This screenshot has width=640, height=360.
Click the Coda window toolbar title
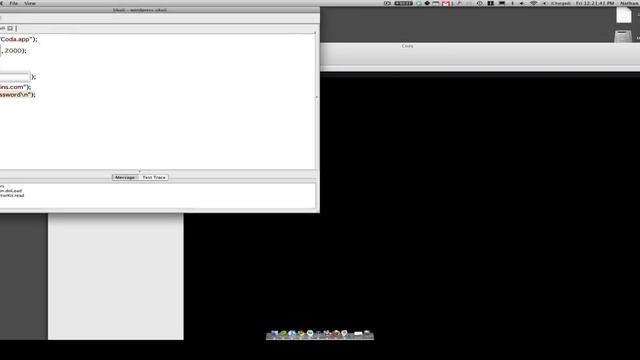coord(407,46)
